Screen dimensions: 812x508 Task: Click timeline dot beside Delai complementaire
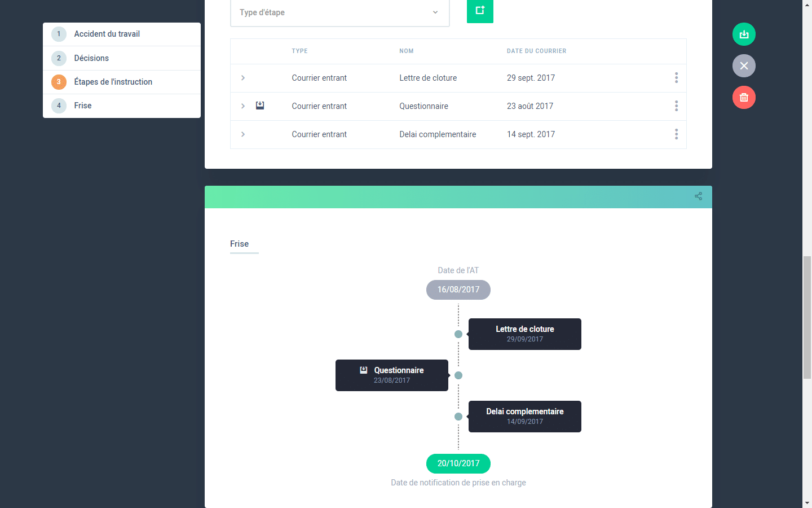(x=458, y=417)
